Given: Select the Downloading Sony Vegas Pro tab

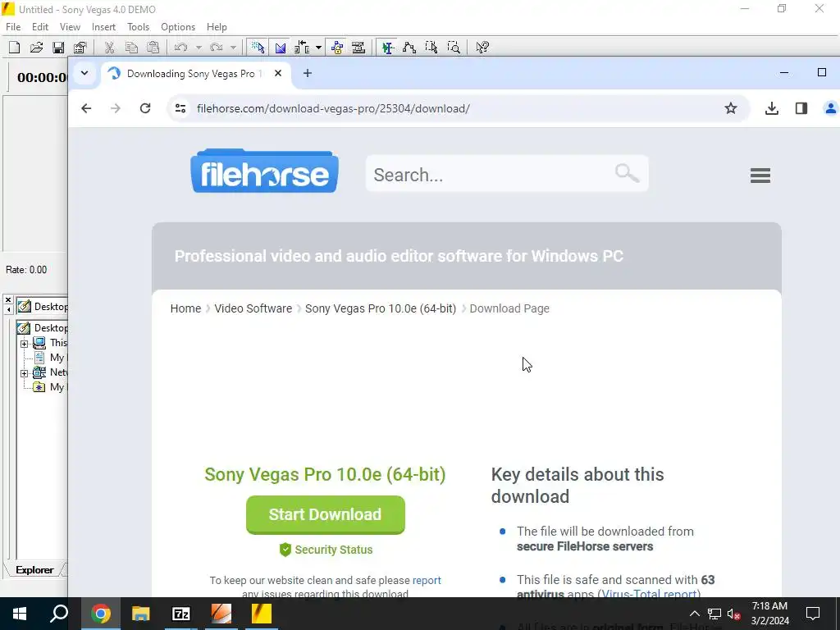Looking at the screenshot, I should [196, 74].
